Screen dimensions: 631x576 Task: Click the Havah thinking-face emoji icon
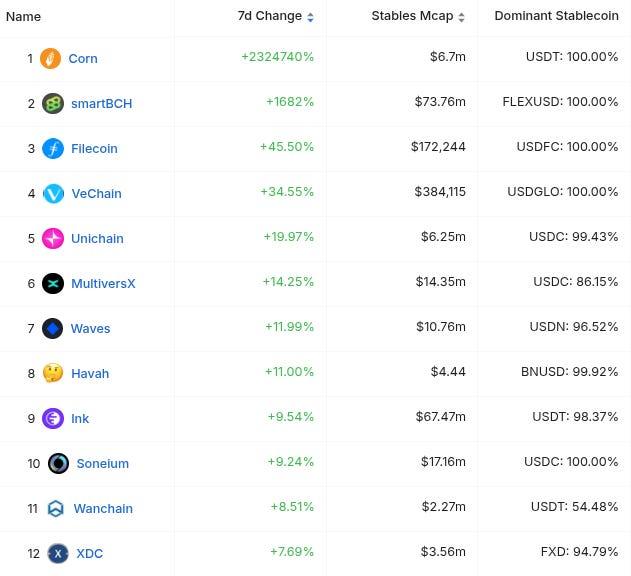tap(53, 373)
